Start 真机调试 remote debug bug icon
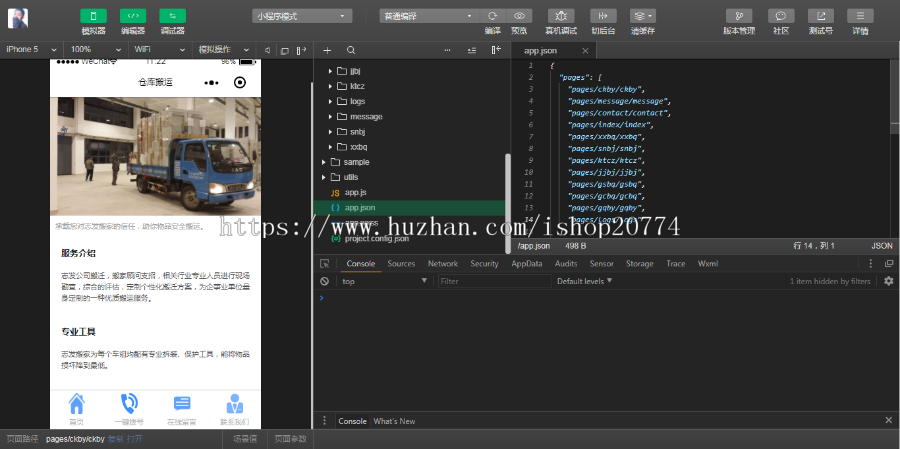Screen dimensions: 900x449 click(561, 16)
